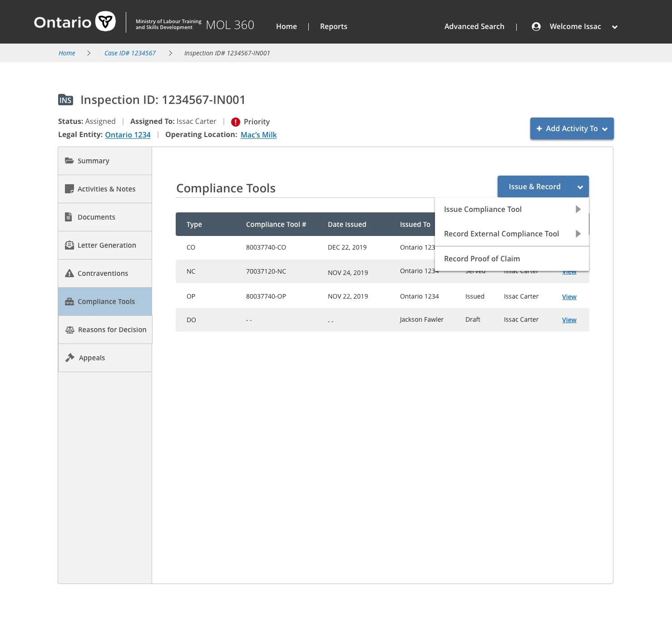672x638 pixels.
Task: Click the Home breadcrumb link
Action: click(67, 53)
